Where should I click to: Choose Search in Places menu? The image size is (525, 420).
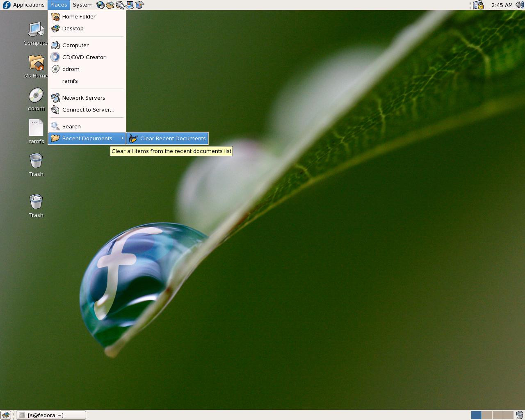point(87,126)
